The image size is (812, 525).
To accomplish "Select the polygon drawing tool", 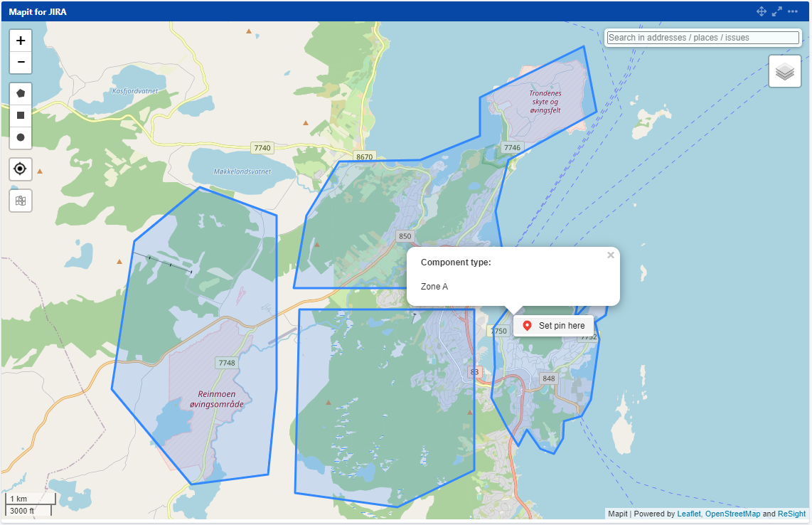I will click(x=21, y=93).
